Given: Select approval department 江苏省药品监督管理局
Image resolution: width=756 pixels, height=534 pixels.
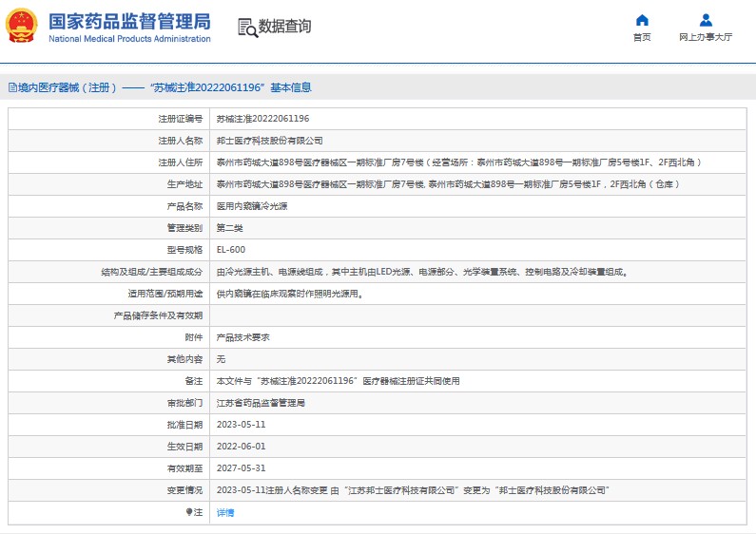Looking at the screenshot, I should point(261,403).
